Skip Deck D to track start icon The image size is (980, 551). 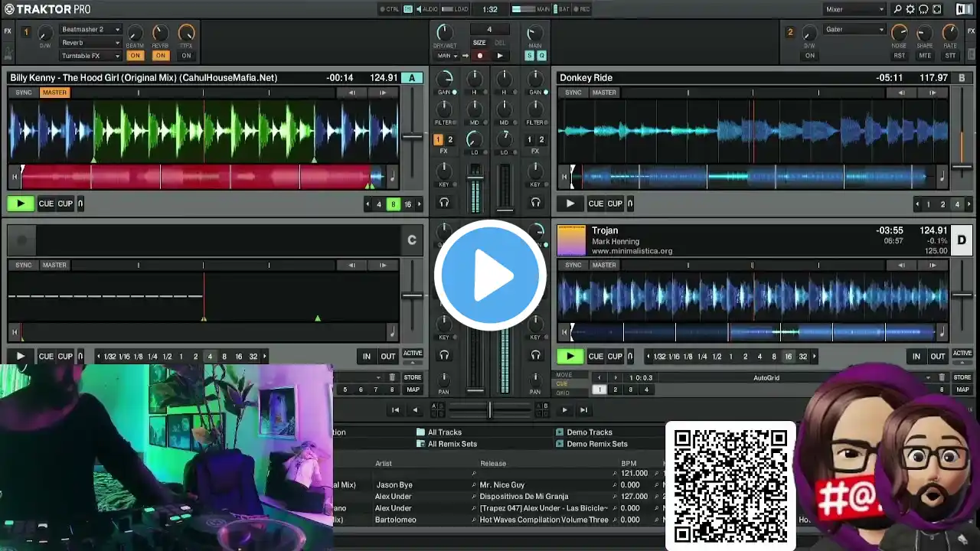[x=573, y=332]
